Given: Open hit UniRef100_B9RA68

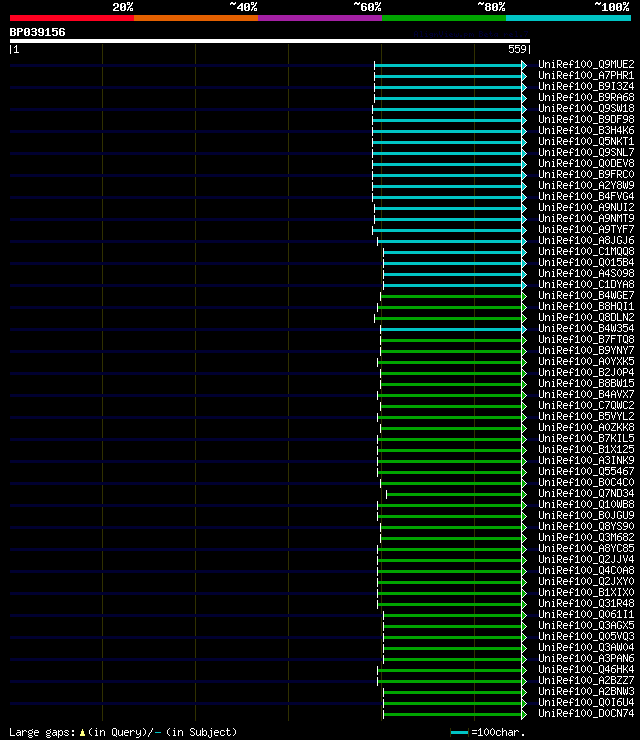Looking at the screenshot, I should [x=586, y=97].
